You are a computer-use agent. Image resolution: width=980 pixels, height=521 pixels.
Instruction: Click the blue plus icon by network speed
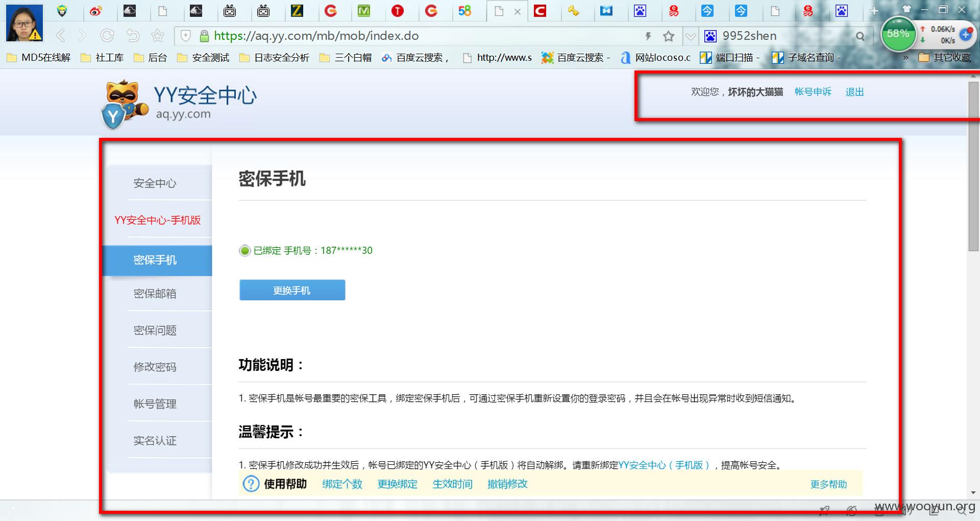coord(966,34)
